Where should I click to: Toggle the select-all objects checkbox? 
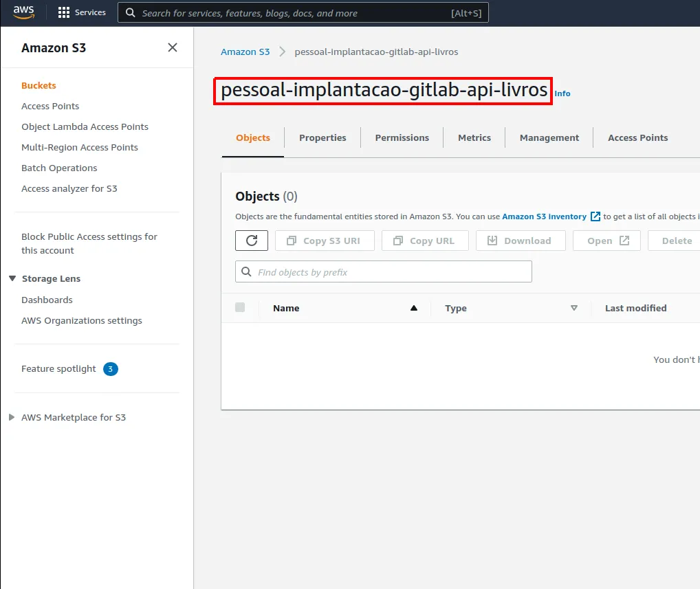click(x=240, y=307)
